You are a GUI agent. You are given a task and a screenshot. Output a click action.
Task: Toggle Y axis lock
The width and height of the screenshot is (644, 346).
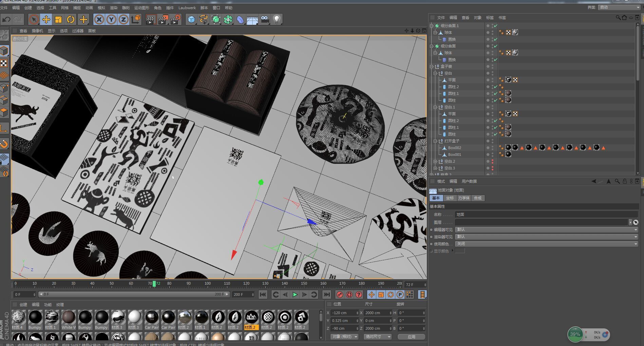111,19
